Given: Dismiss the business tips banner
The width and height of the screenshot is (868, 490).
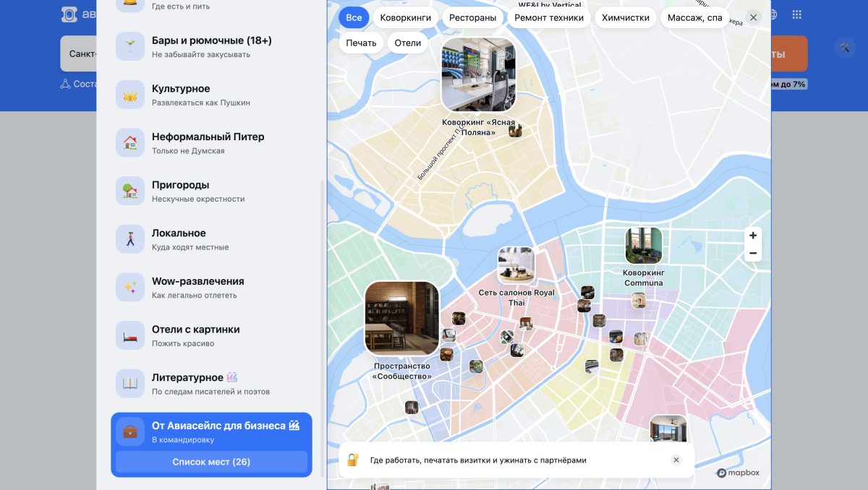Looking at the screenshot, I should point(676,460).
